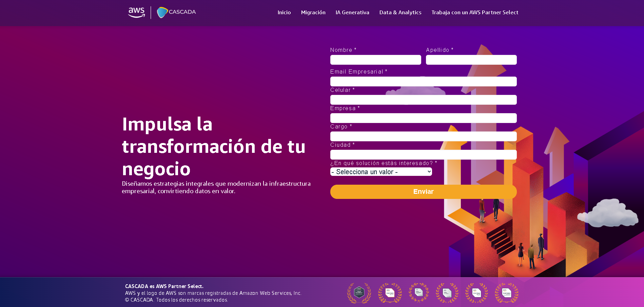This screenshot has height=307, width=644.
Task: Open the 'Selecciona un valor' solution dropdown
Action: point(381,172)
